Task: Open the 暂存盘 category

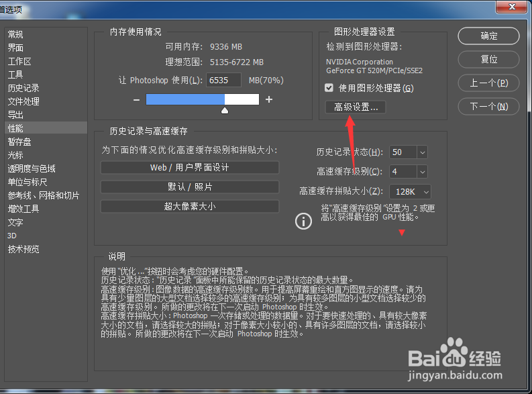Action: 19,142
